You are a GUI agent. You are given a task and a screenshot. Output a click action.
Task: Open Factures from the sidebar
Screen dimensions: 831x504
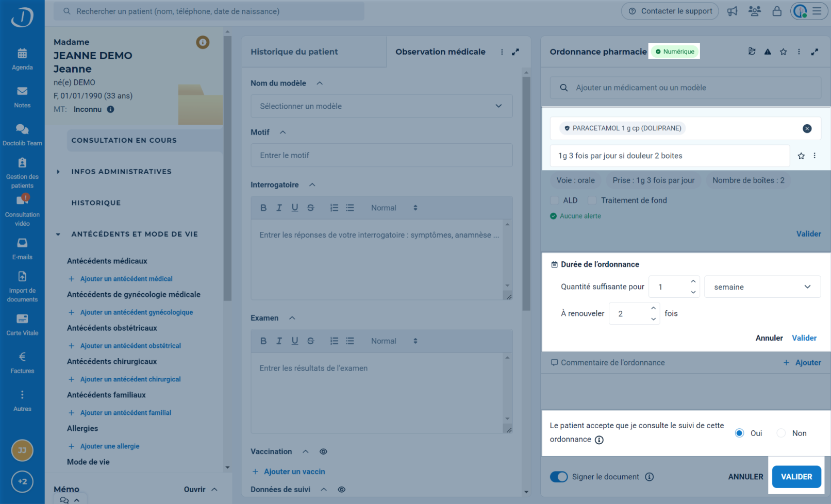click(x=22, y=363)
